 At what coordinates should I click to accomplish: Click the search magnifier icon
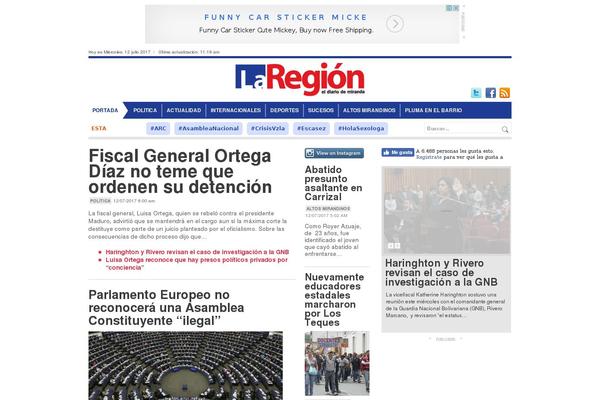pyautogui.click(x=505, y=129)
